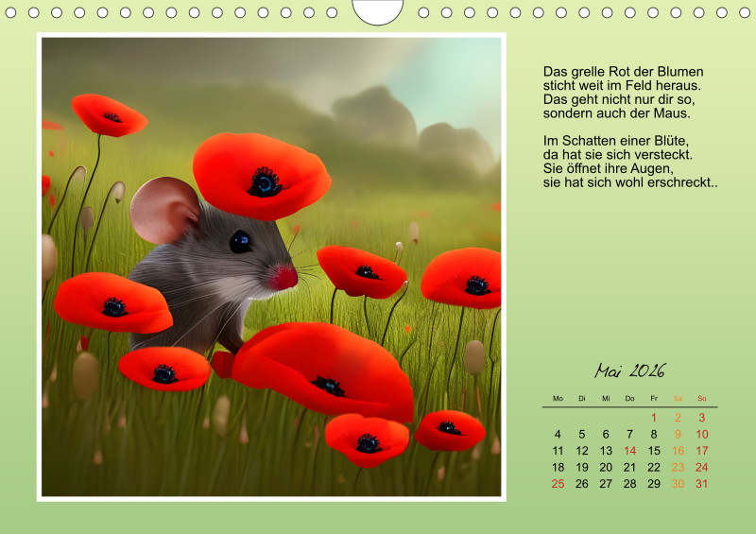Choose date 27 in the calendar grid
This screenshot has width=756, height=534.
pyautogui.click(x=606, y=483)
